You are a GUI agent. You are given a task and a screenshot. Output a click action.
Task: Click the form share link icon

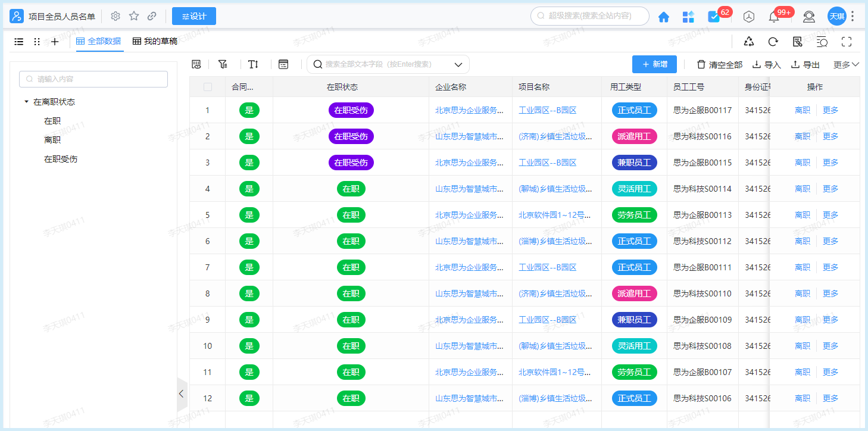pyautogui.click(x=797, y=42)
